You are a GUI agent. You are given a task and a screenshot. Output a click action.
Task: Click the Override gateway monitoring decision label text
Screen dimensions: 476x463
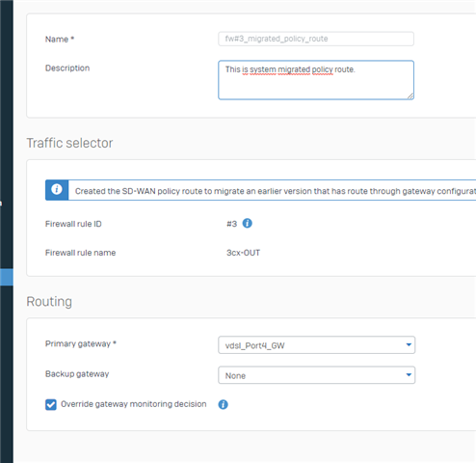tap(134, 404)
